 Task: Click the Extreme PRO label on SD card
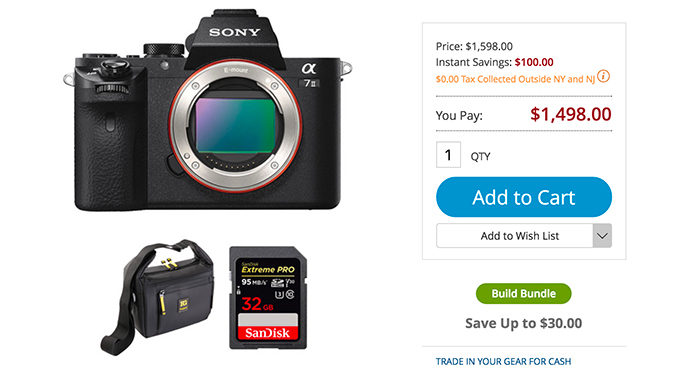(268, 269)
